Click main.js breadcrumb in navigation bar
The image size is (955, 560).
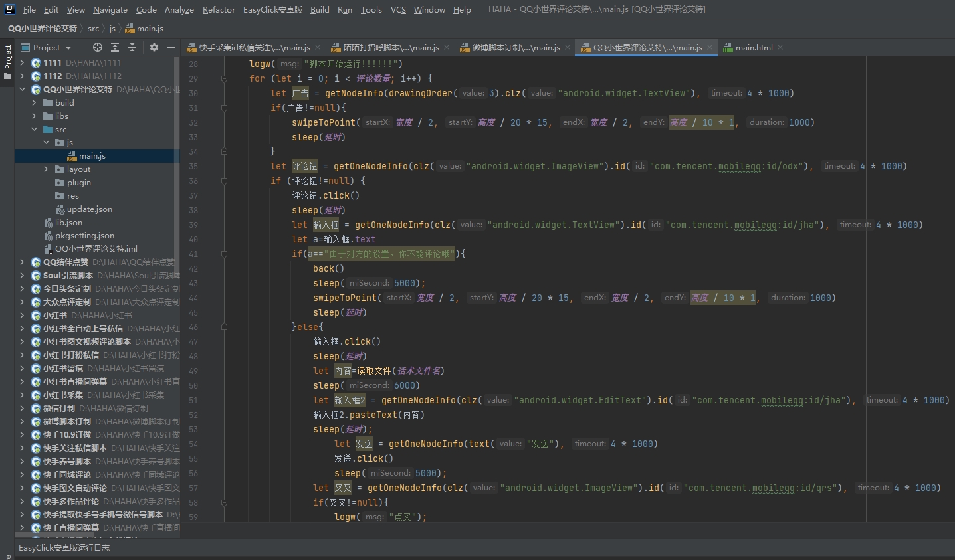pos(144,29)
